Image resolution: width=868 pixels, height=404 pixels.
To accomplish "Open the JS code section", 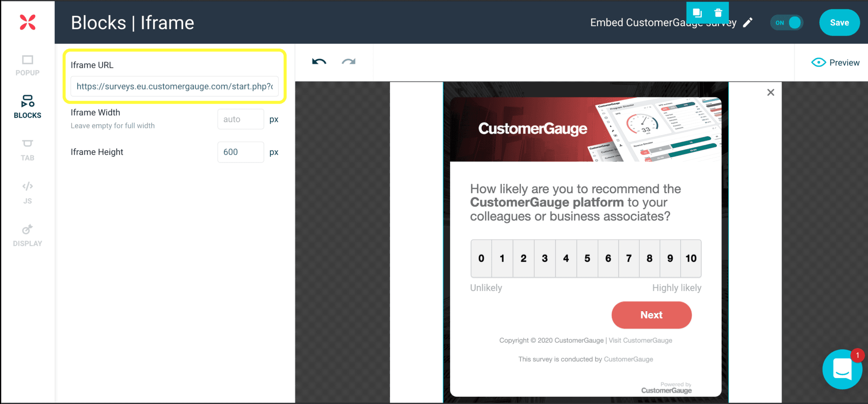I will coord(28,193).
